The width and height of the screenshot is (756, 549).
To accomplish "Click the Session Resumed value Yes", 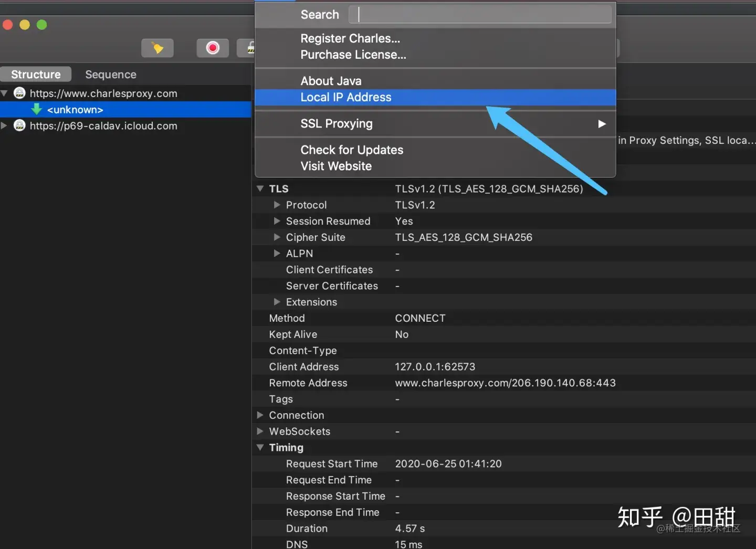I will tap(404, 221).
